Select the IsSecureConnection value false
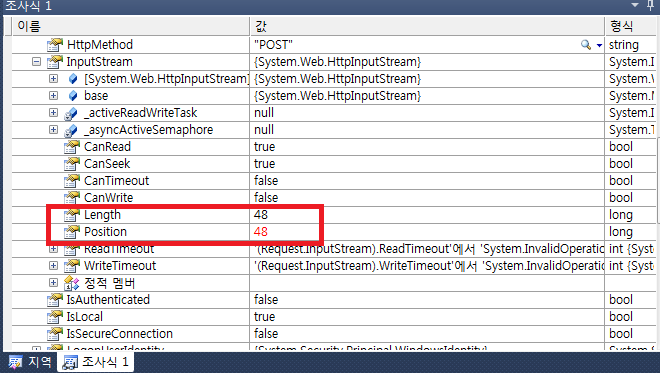The image size is (660, 373). (266, 333)
